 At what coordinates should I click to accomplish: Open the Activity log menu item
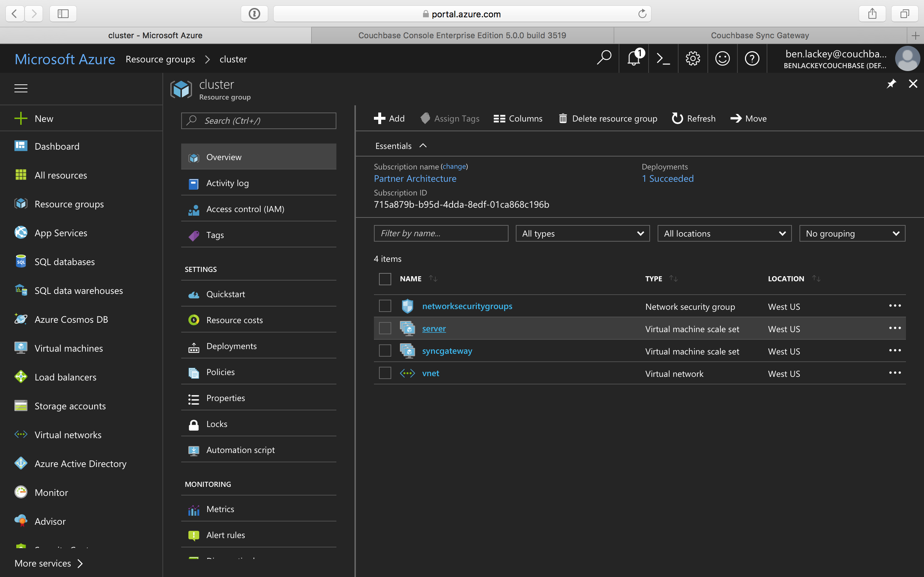[227, 183]
